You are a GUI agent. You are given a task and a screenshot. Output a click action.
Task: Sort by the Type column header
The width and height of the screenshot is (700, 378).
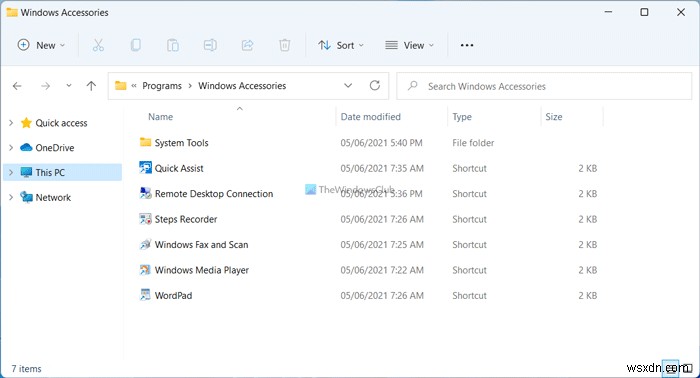pos(462,117)
